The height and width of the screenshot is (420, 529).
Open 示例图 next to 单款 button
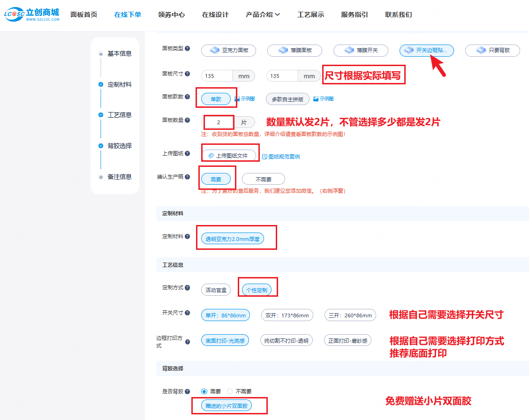click(245, 99)
